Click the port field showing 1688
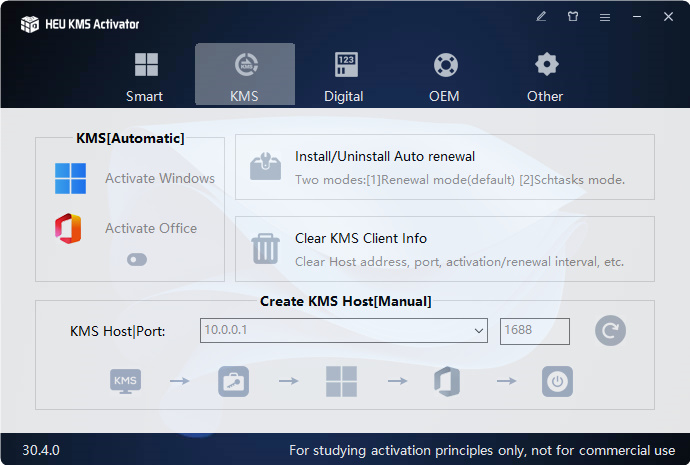 tap(535, 331)
